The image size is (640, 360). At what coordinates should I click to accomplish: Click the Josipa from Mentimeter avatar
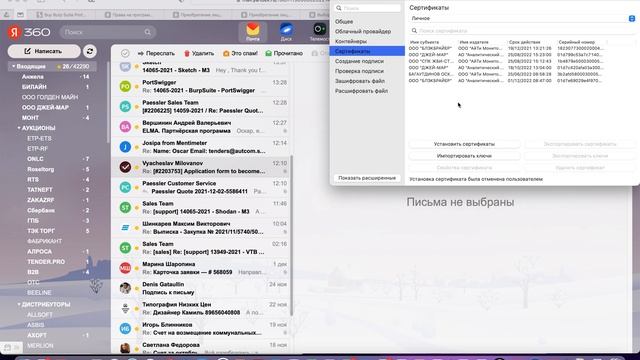[125, 147]
